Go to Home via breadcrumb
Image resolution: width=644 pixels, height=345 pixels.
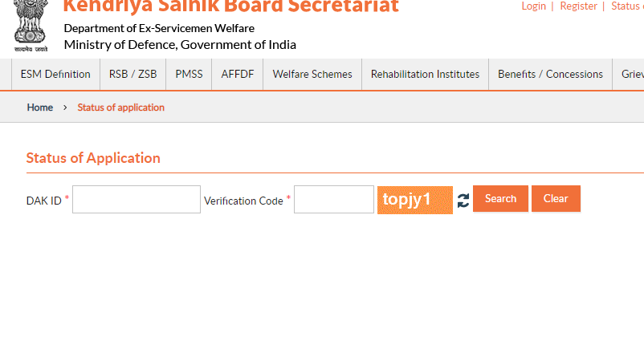pyautogui.click(x=40, y=108)
